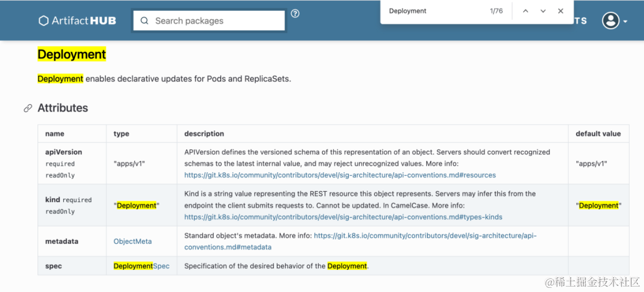
Task: Focus the Search packages input field
Action: pyautogui.click(x=209, y=20)
